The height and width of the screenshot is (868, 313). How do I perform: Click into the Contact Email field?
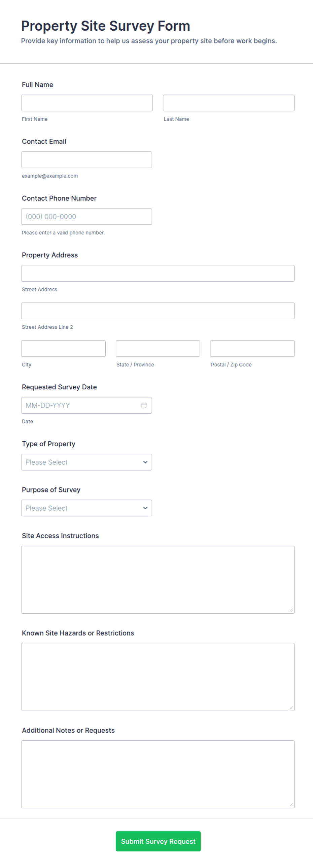pos(86,160)
